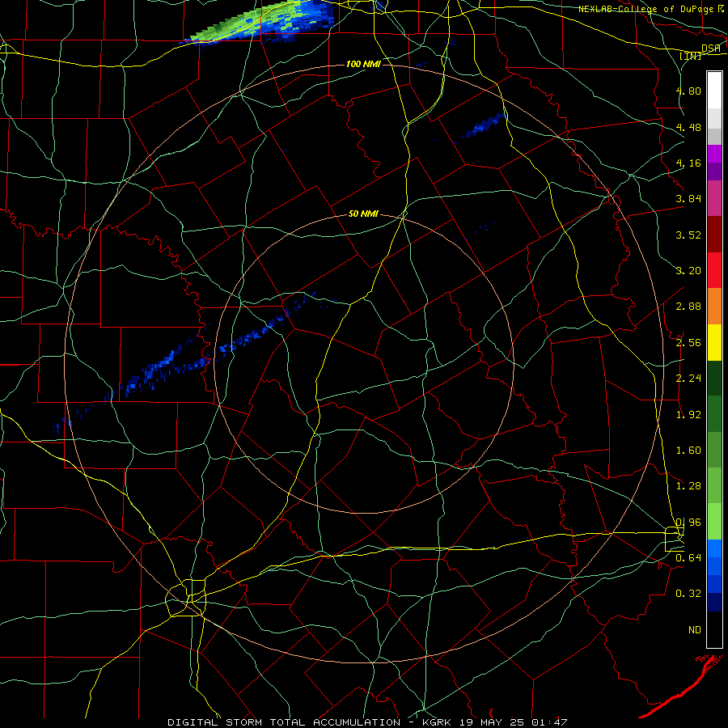The width and height of the screenshot is (728, 728).
Task: Click DIGITAL STORM TOTAL ACCUMULATION caption text
Action: pyautogui.click(x=284, y=722)
